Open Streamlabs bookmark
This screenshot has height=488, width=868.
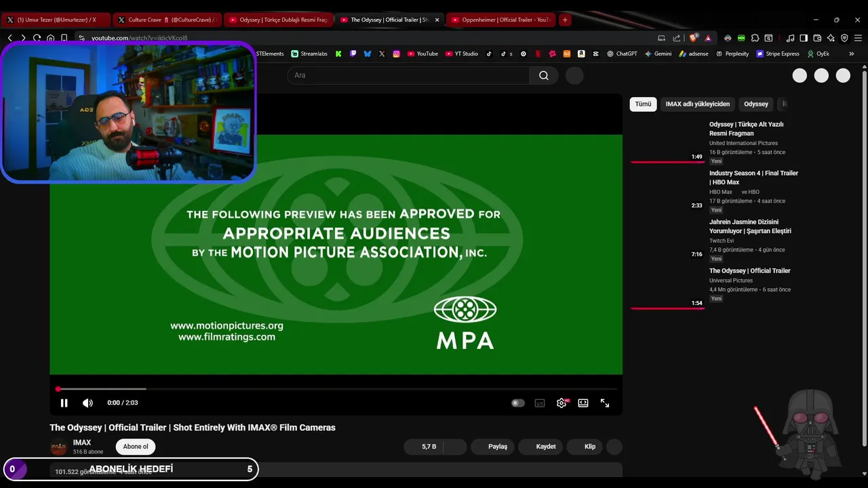[309, 54]
